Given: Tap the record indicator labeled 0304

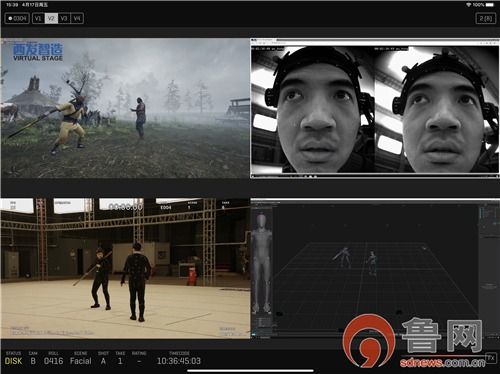Looking at the screenshot, I should tap(17, 18).
